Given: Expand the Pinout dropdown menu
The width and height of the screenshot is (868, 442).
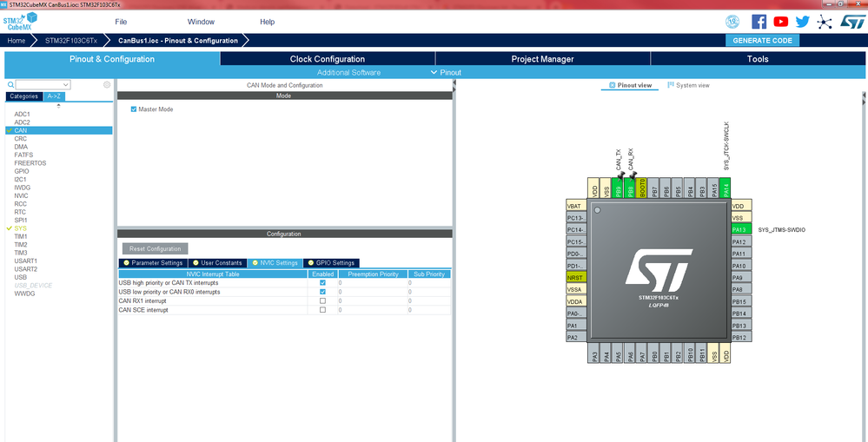Looking at the screenshot, I should pyautogui.click(x=447, y=72).
